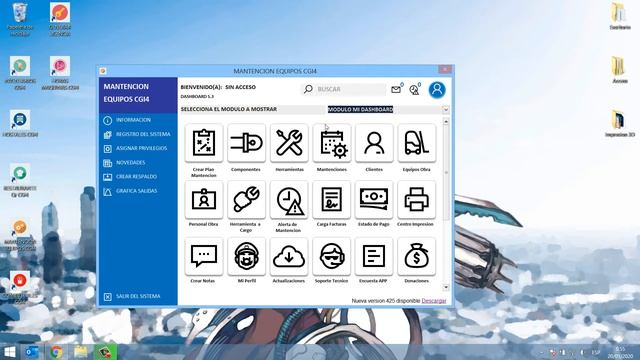Select CREAR RESPALDO in the sidebar
This screenshot has height=360, width=640.
pyautogui.click(x=136, y=177)
